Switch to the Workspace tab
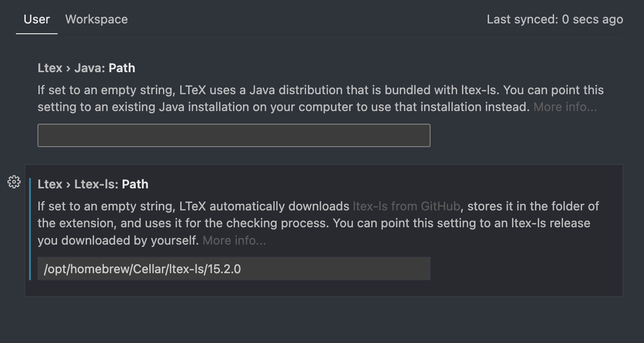This screenshot has width=644, height=343. pos(96,19)
